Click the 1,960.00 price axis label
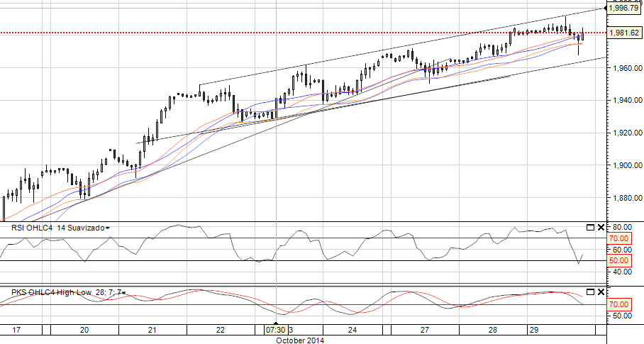The height and width of the screenshot is (344, 644). point(626,67)
